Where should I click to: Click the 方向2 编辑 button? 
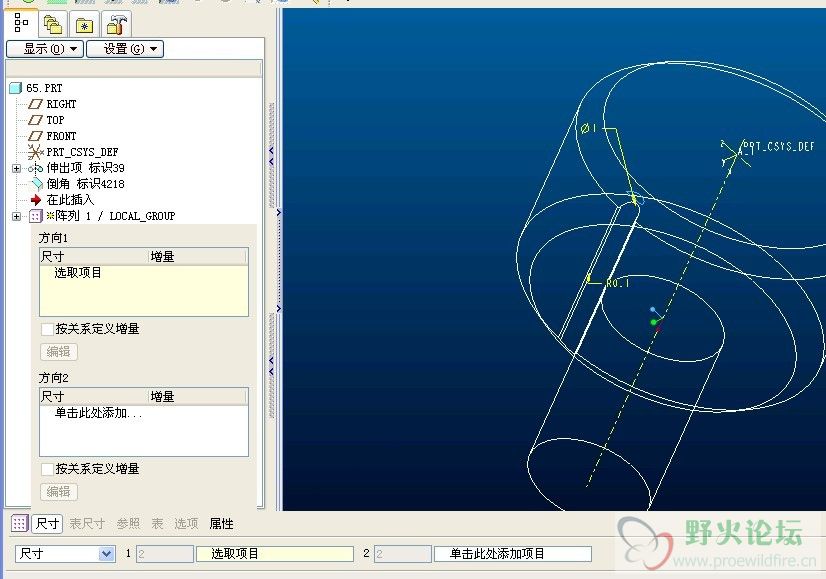point(59,492)
